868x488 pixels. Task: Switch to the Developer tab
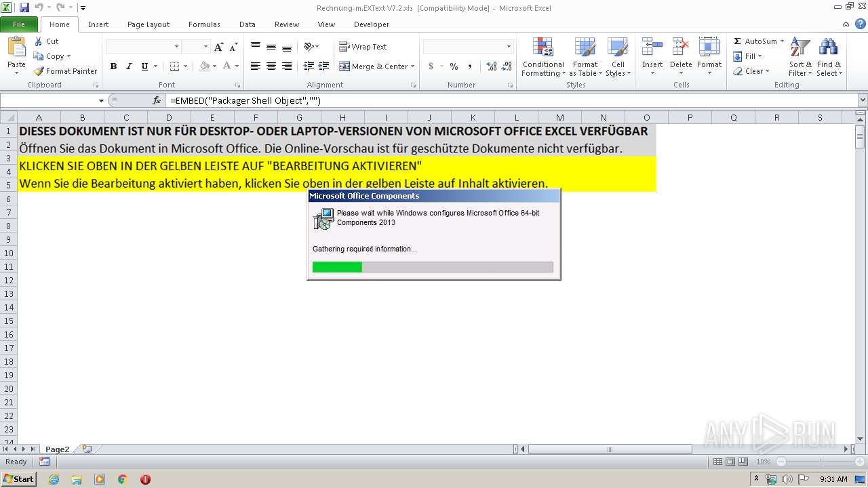tap(372, 24)
